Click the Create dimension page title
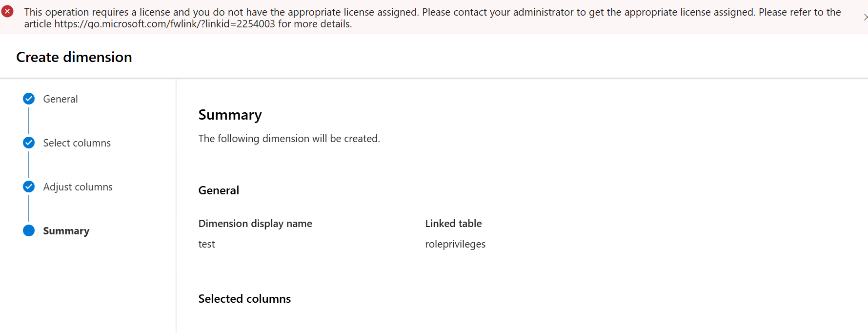The width and height of the screenshot is (868, 333). 74,57
